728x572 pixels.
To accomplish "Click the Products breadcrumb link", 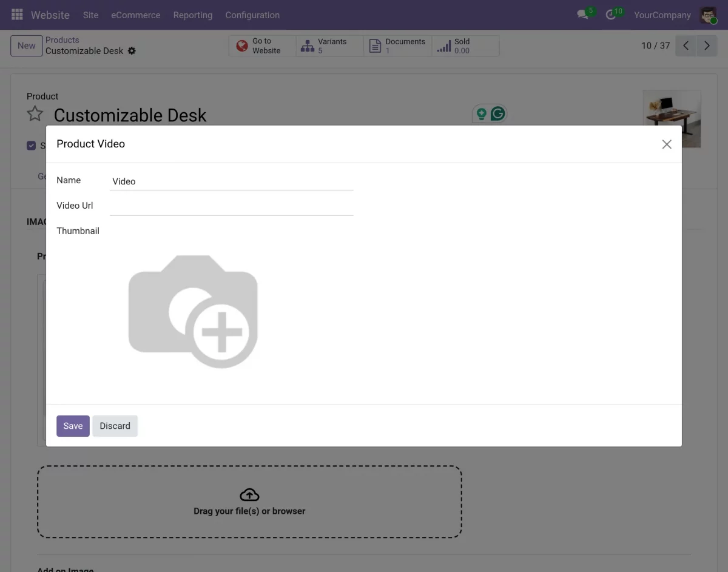I will pyautogui.click(x=62, y=40).
